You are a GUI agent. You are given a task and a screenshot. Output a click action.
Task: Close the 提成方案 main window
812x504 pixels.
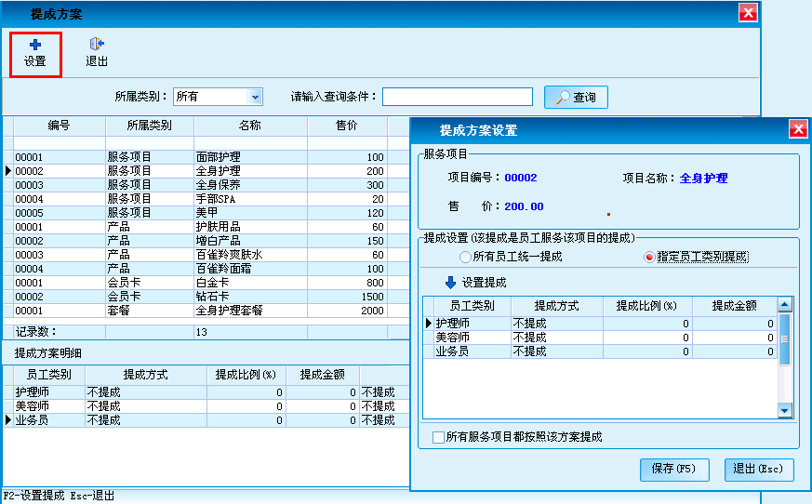tap(747, 12)
